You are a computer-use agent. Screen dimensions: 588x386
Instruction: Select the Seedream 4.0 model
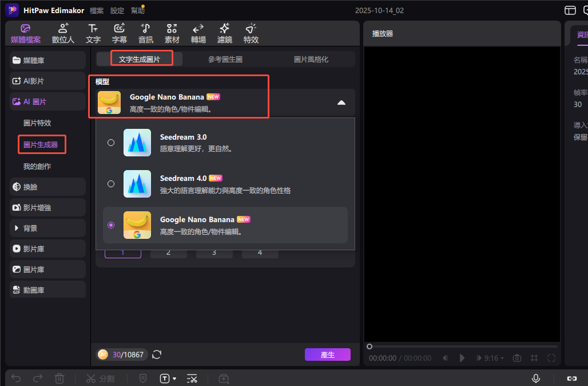111,184
